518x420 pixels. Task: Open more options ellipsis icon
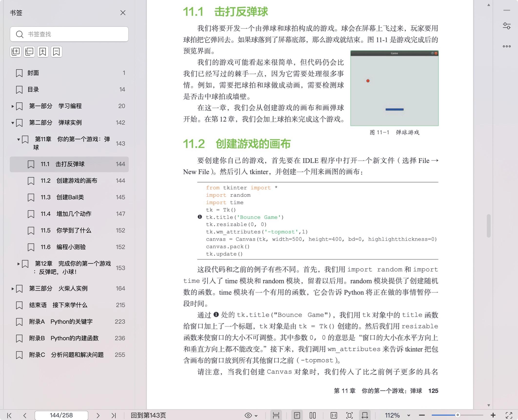[x=507, y=46]
